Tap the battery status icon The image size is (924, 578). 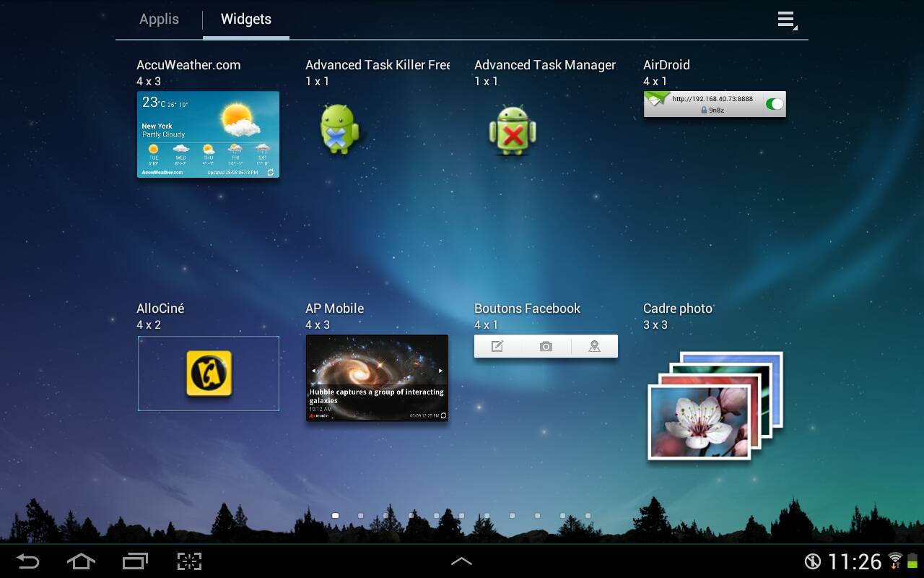pyautogui.click(x=913, y=561)
